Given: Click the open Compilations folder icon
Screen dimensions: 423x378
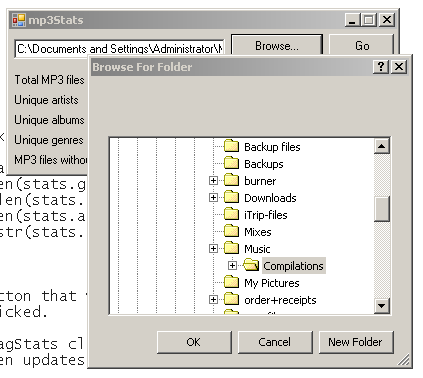Looking at the screenshot, I should [x=251, y=265].
